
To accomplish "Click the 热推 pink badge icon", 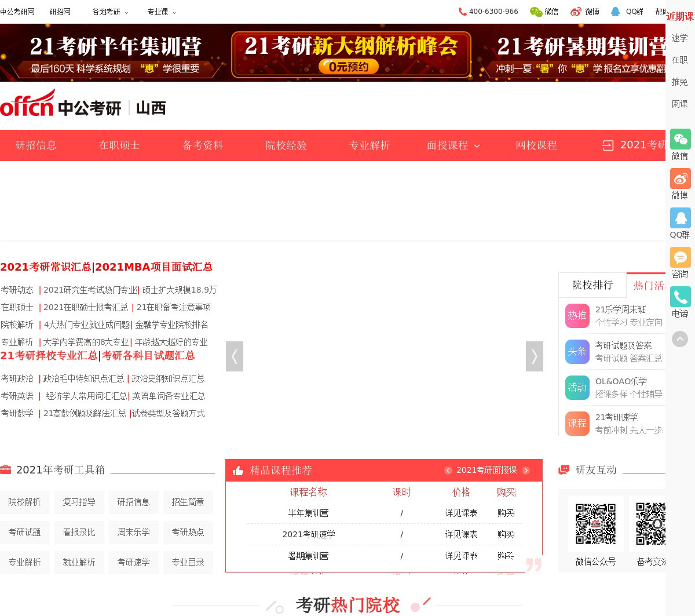I will 577,316.
